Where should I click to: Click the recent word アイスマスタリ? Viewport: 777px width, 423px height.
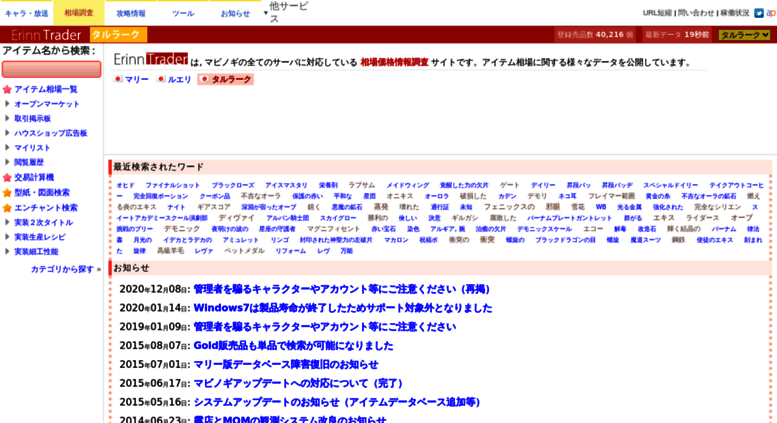pos(286,185)
